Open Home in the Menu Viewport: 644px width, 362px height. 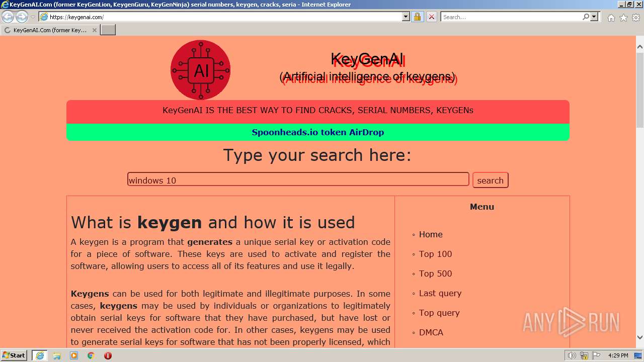click(431, 234)
